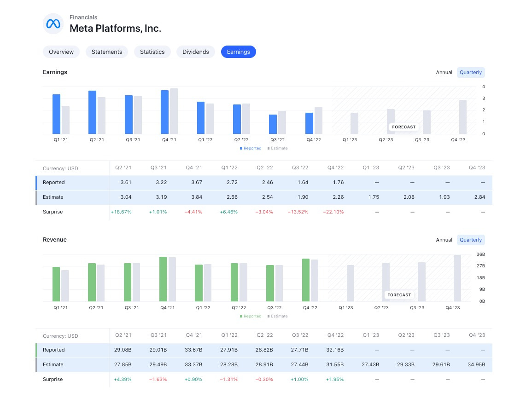
Task: Click the 2.84 Q4 '23 earnings estimate
Action: click(480, 197)
